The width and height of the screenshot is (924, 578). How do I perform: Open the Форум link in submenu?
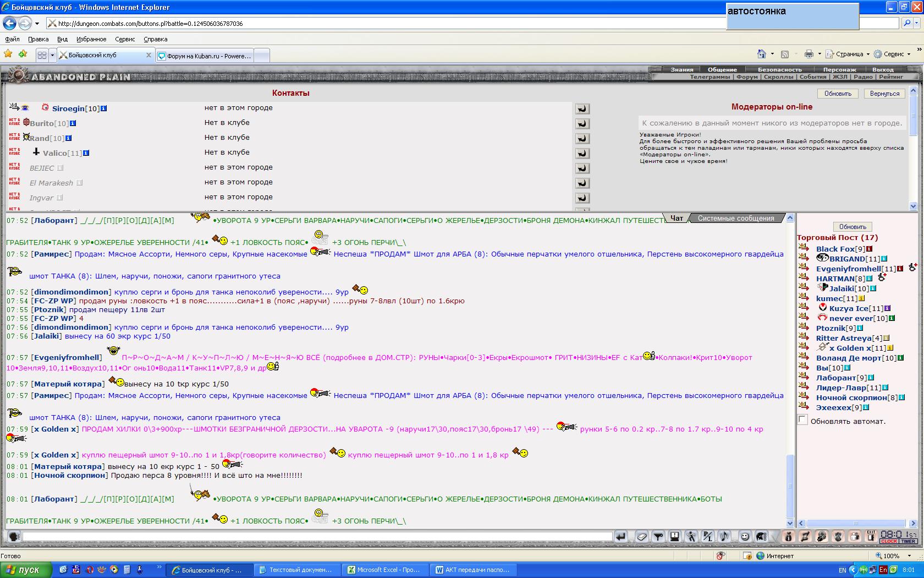pyautogui.click(x=747, y=77)
